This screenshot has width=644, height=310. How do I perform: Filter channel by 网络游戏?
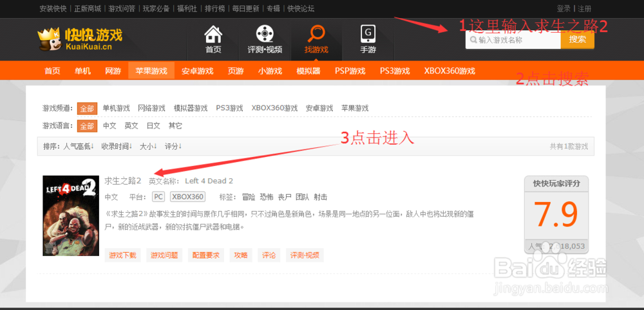pyautogui.click(x=151, y=108)
